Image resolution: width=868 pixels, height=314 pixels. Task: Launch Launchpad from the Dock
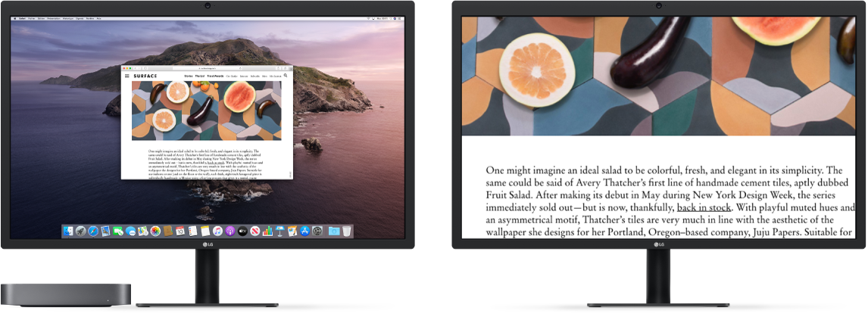click(x=80, y=231)
